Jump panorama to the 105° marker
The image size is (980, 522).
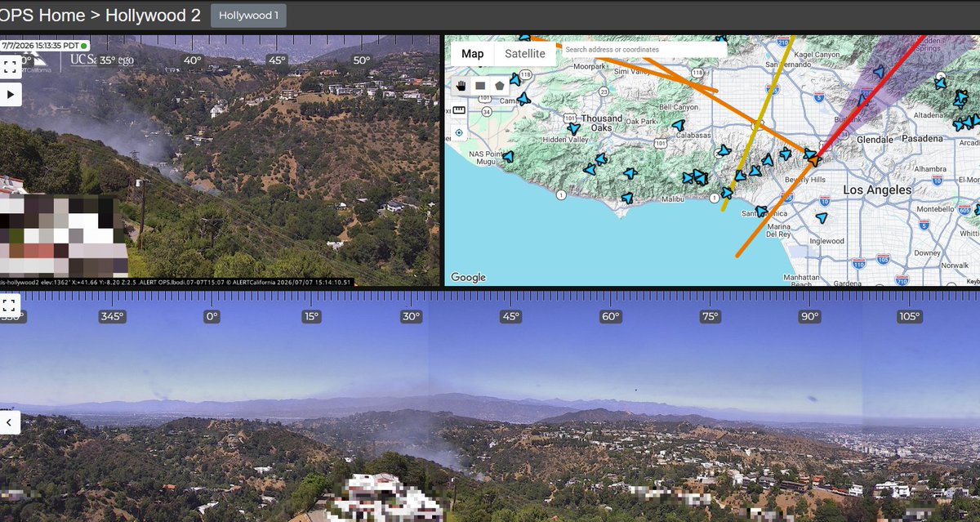pos(909,317)
